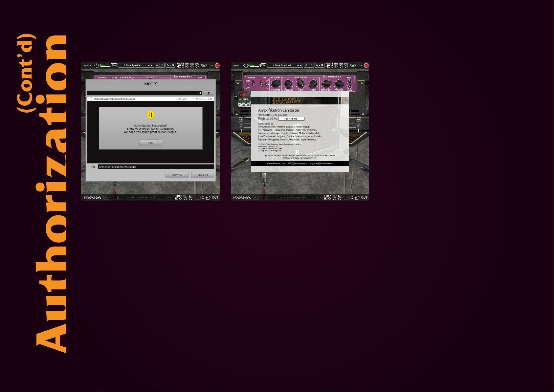Click the gate threshold knob in the right plugin
Viewport: 554px width, 392px height.
(336, 67)
